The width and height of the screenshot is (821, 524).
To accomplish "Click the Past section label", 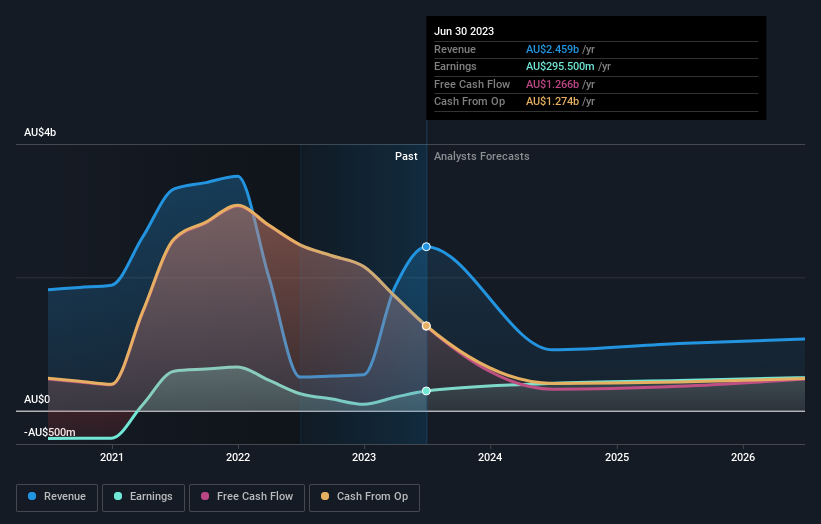I will [x=406, y=157].
